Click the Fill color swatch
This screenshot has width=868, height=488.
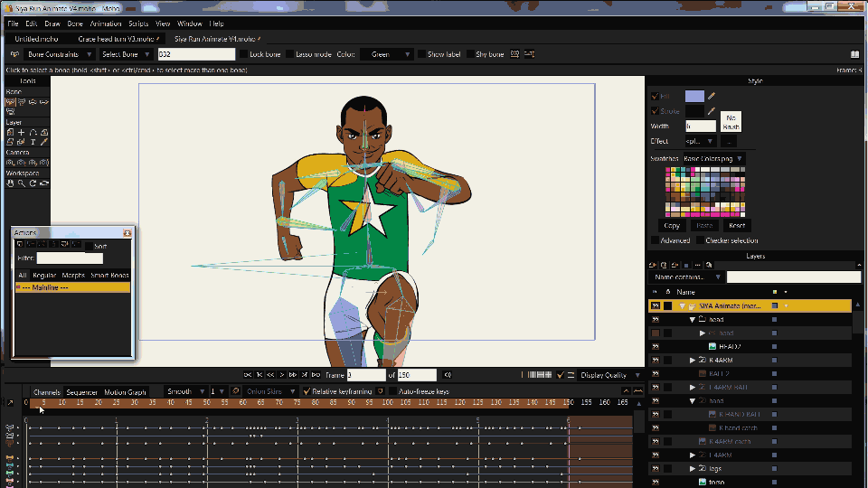tap(694, 97)
